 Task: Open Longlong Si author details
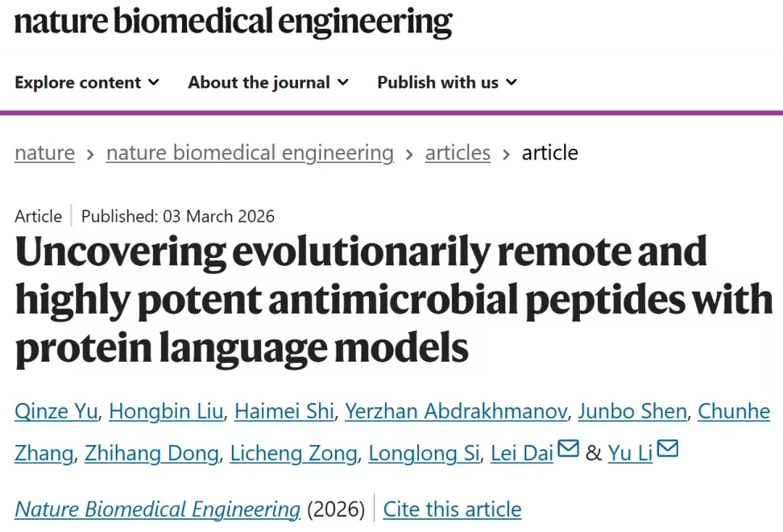pos(424,454)
